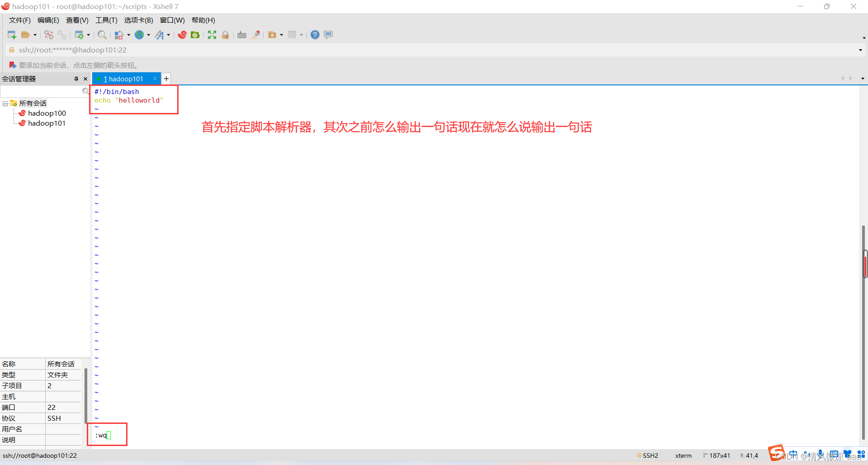Launch Xmanager with the red swirl icon
The height and width of the screenshot is (465, 868).
pyautogui.click(x=182, y=35)
